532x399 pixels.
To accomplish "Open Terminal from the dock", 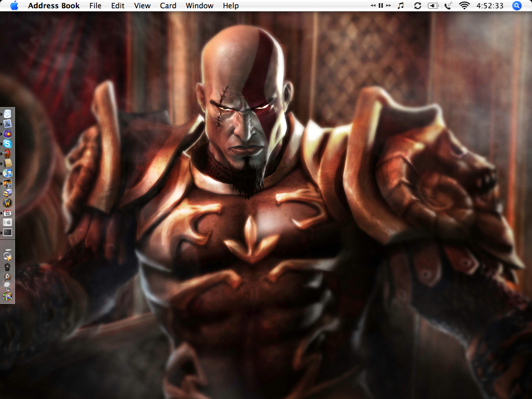I will tap(8, 232).
